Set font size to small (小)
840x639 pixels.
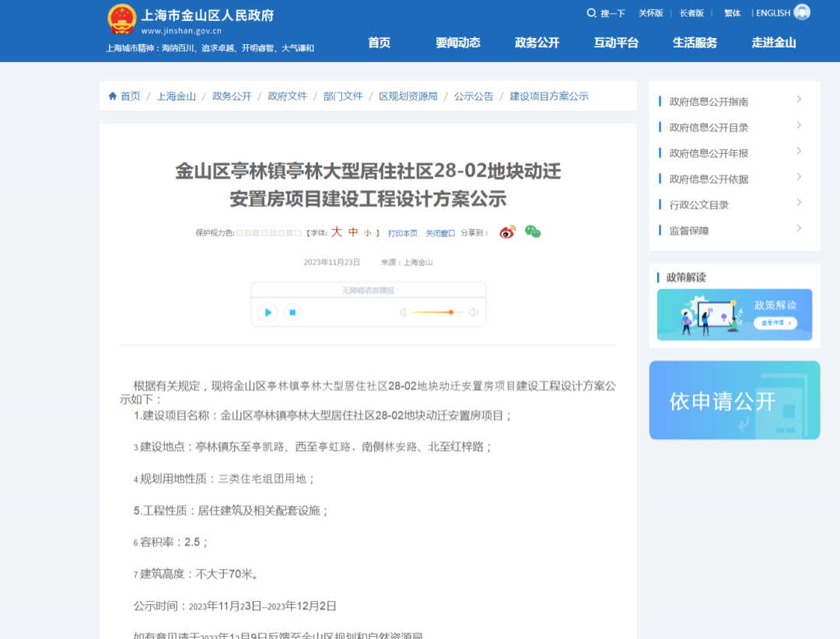click(367, 233)
